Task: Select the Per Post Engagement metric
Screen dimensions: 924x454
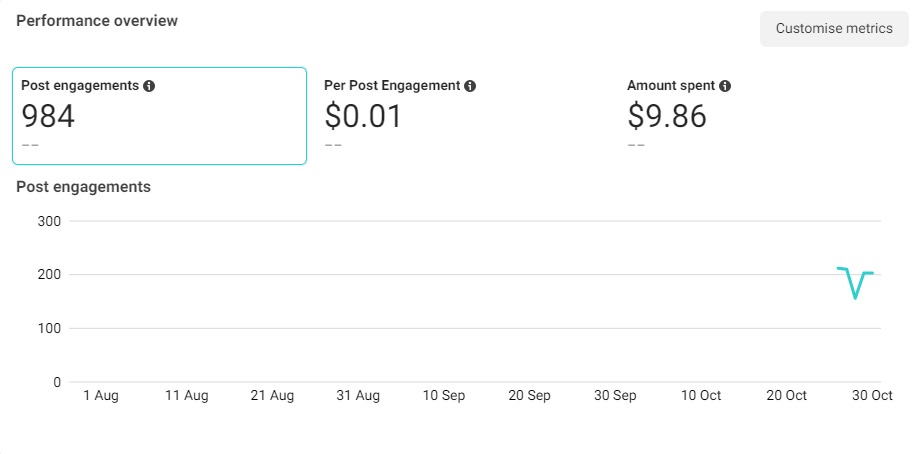Action: tap(463, 116)
